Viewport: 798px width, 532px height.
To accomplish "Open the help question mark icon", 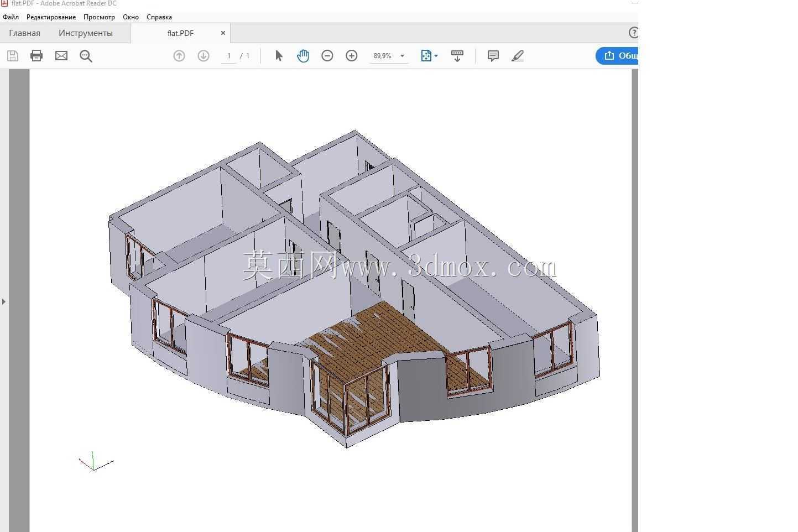I will click(634, 33).
